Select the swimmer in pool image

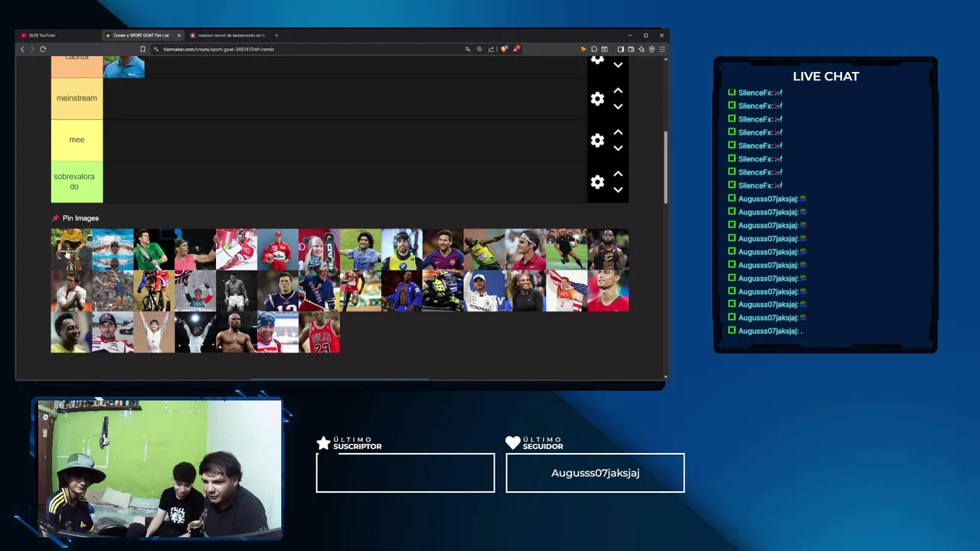[x=113, y=249]
